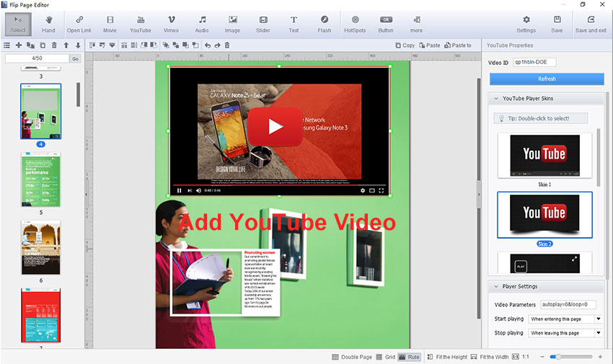Screen dimensions: 613x364
Task: Show the page list view icon
Action: click(6, 45)
